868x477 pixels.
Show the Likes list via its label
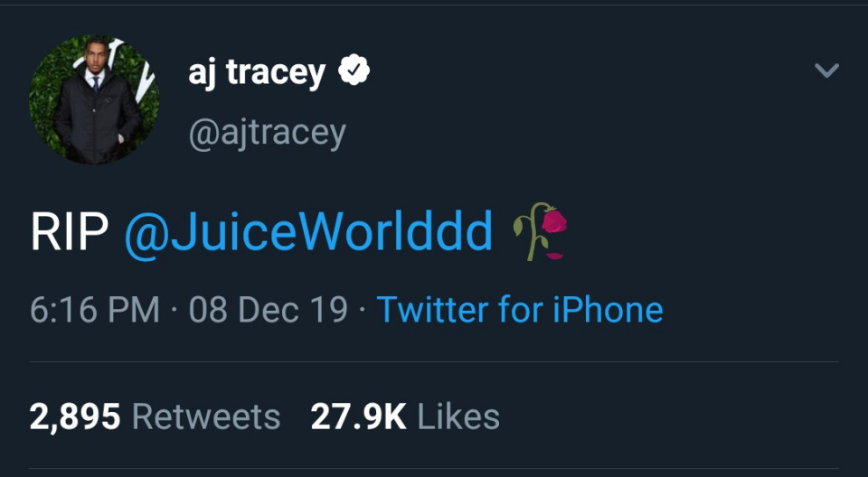pos(458,416)
